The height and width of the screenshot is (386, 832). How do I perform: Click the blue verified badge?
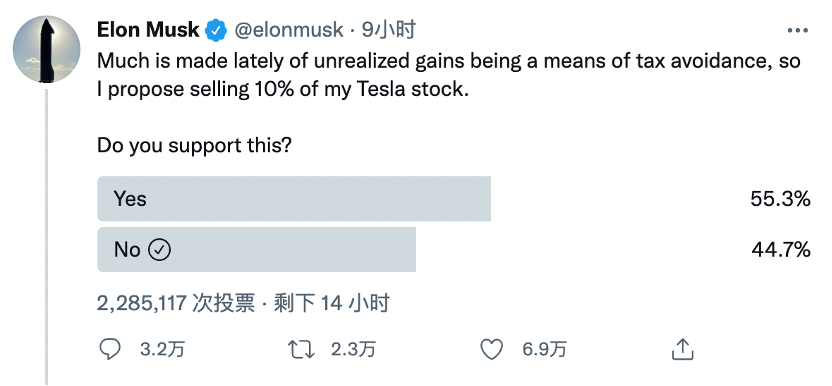point(216,31)
